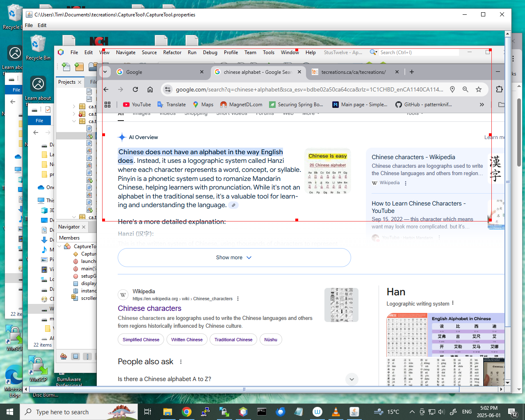525x420 pixels.
Task: Reload the Chrome page
Action: click(135, 89)
